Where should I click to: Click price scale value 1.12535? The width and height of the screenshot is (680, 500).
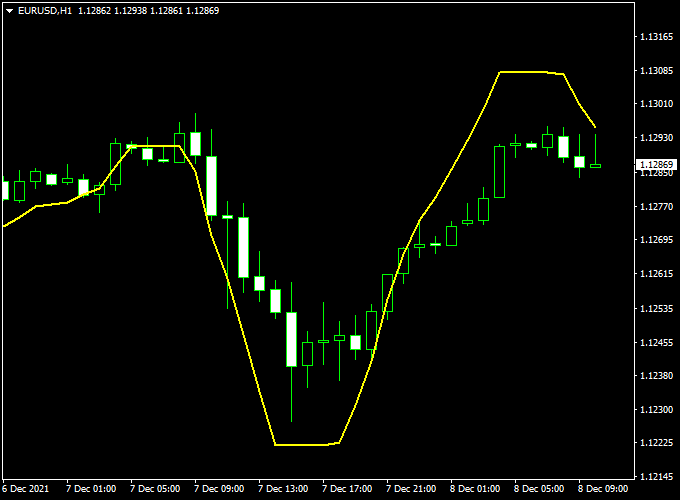[657, 309]
